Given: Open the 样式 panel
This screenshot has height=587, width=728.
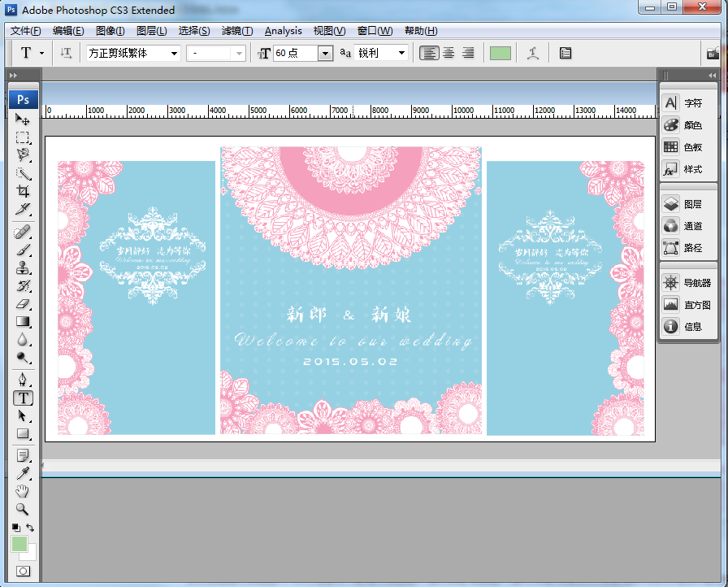Looking at the screenshot, I should pos(688,169).
